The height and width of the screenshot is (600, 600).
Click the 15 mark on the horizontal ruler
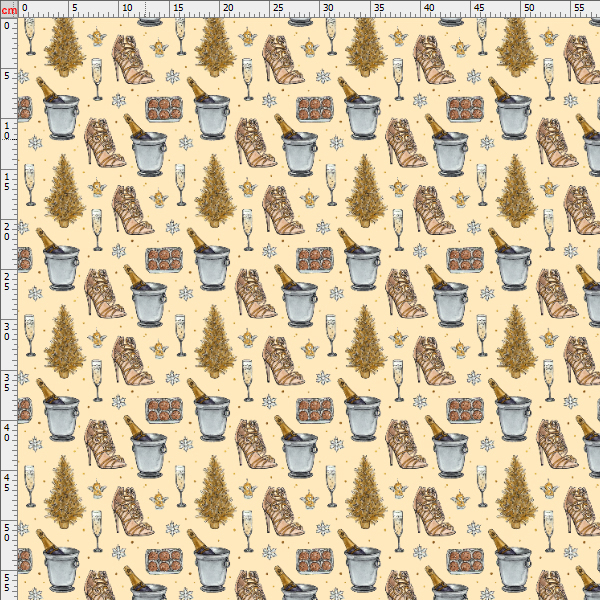178,7
